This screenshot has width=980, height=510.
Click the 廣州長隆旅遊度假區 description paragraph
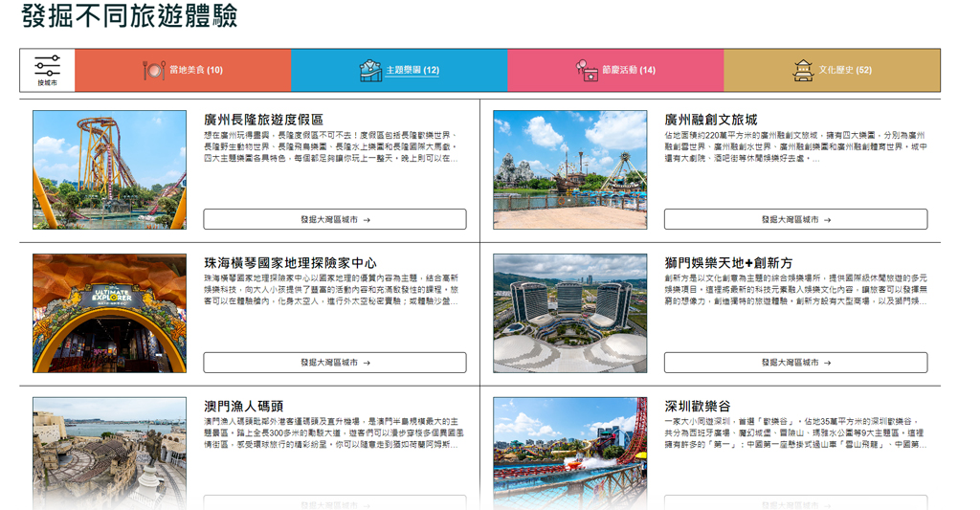point(331,146)
